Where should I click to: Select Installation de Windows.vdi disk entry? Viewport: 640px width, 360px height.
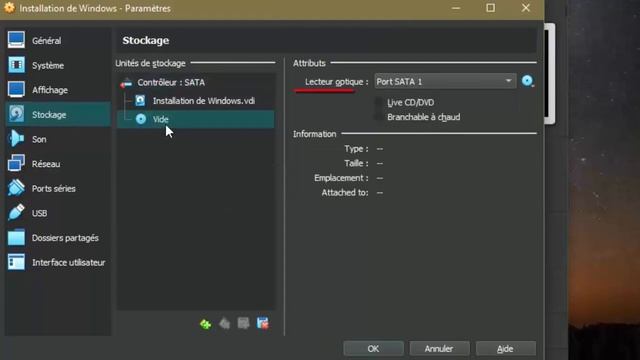pyautogui.click(x=196, y=101)
